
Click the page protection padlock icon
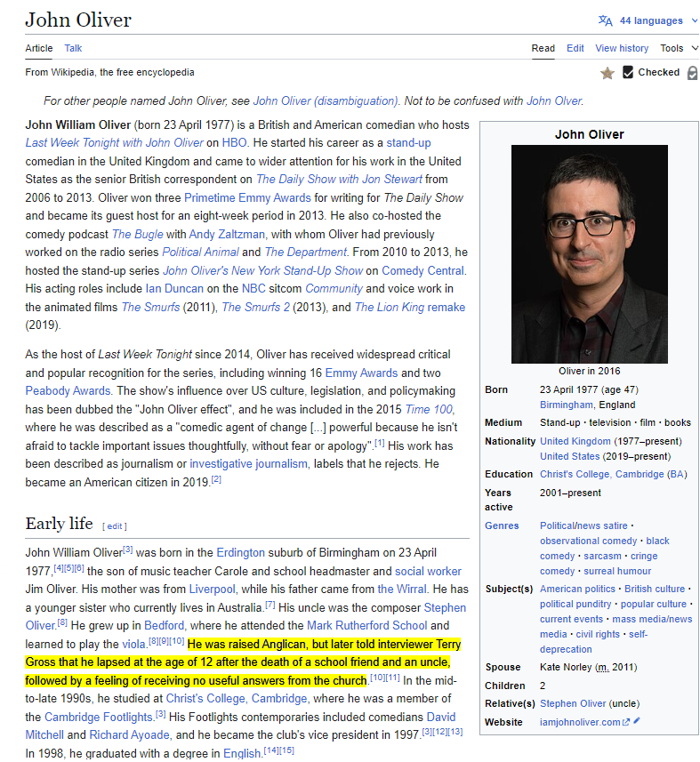pos(692,73)
